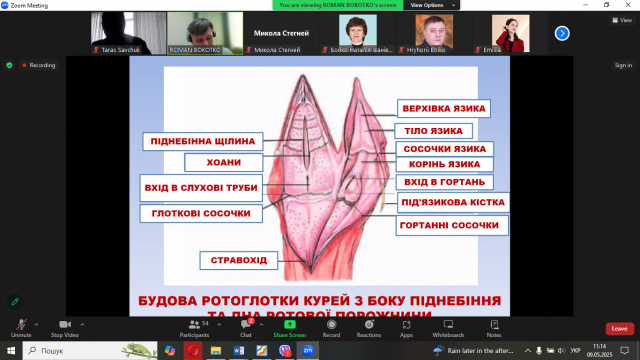Open the Windows notification center

point(624,351)
